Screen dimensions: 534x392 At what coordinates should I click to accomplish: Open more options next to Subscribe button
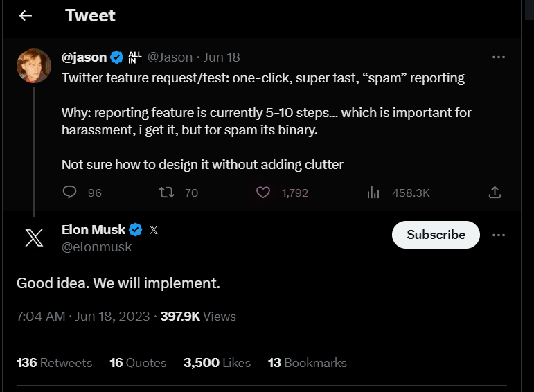point(498,235)
